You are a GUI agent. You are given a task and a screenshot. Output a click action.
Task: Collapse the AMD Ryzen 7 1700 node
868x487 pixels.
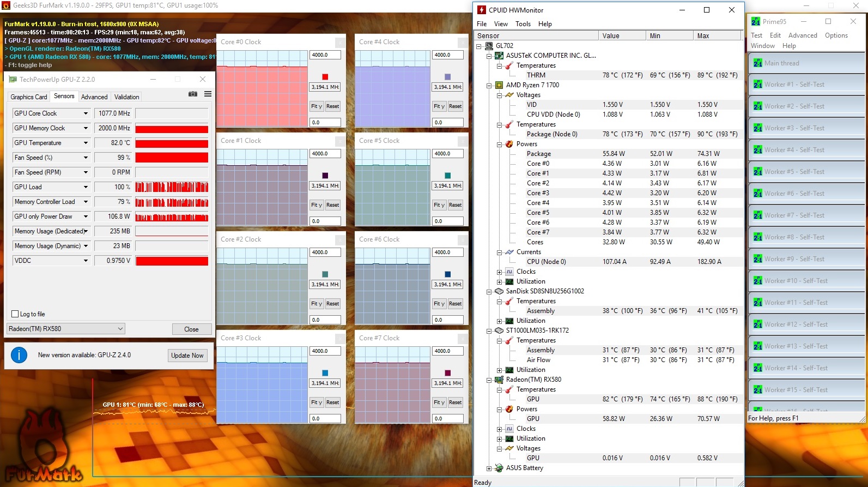pos(489,86)
